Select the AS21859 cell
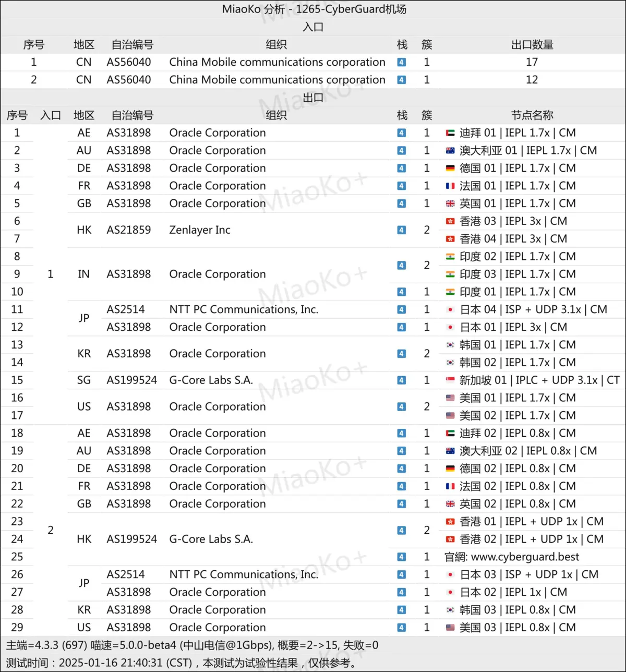 coord(129,230)
